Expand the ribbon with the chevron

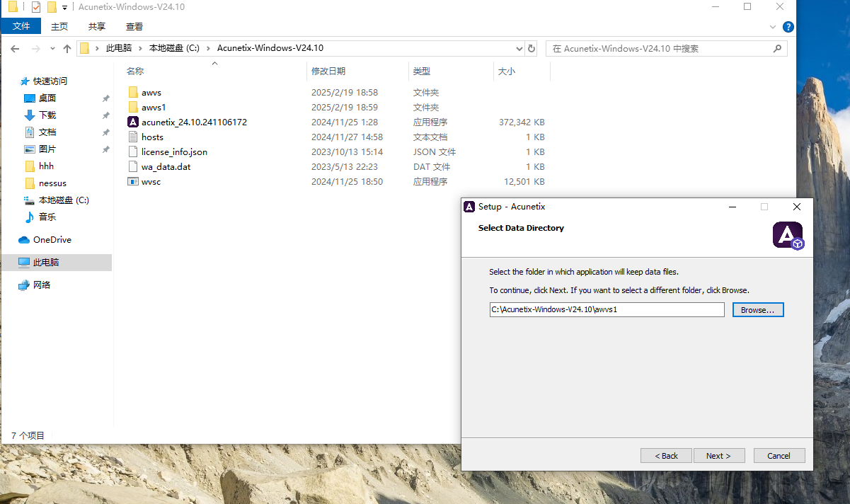[x=773, y=27]
